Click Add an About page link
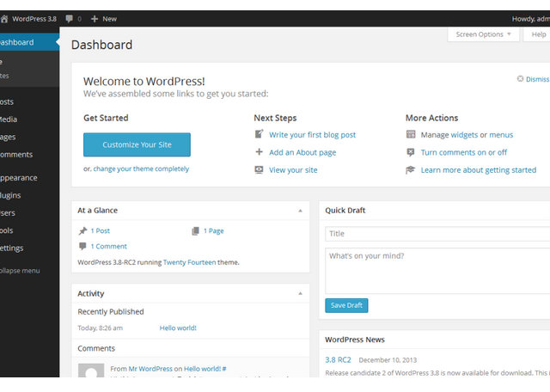The width and height of the screenshot is (550, 392). click(x=302, y=152)
